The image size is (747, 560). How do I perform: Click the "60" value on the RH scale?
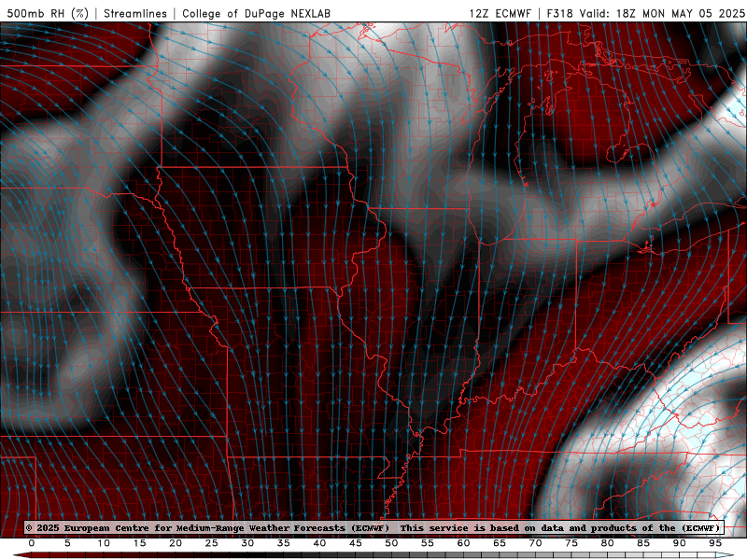[x=463, y=543]
